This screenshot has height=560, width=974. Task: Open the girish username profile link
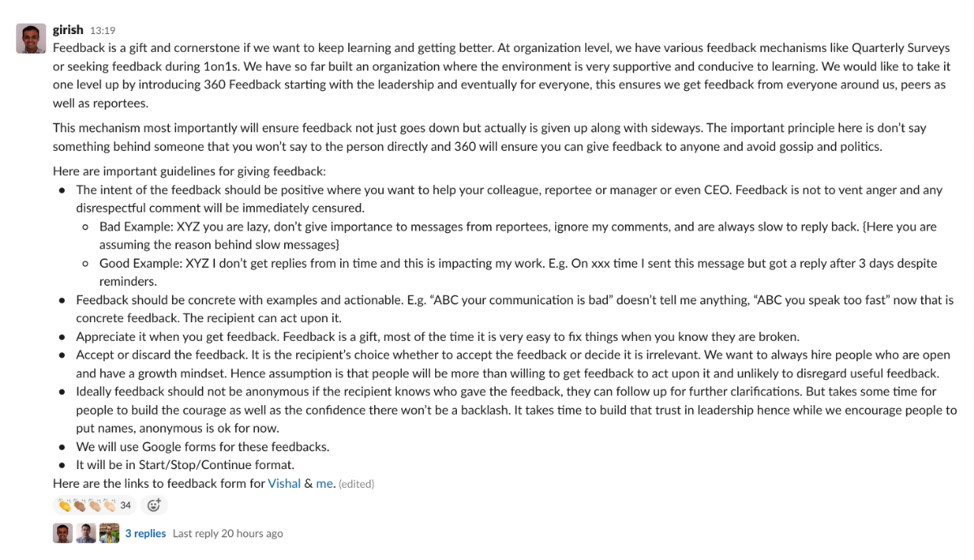[68, 30]
